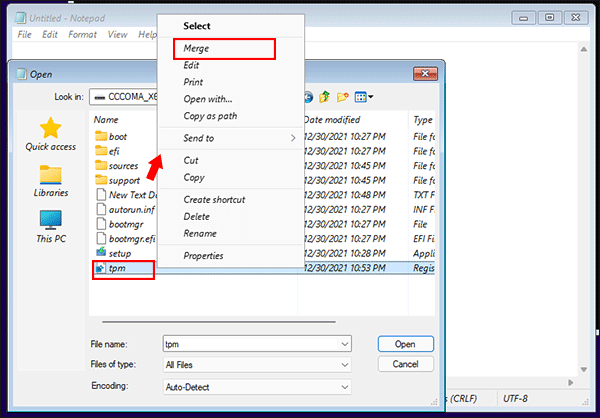Choose Properties in the context menu
Screen dimensions: 600x418
click(x=203, y=256)
